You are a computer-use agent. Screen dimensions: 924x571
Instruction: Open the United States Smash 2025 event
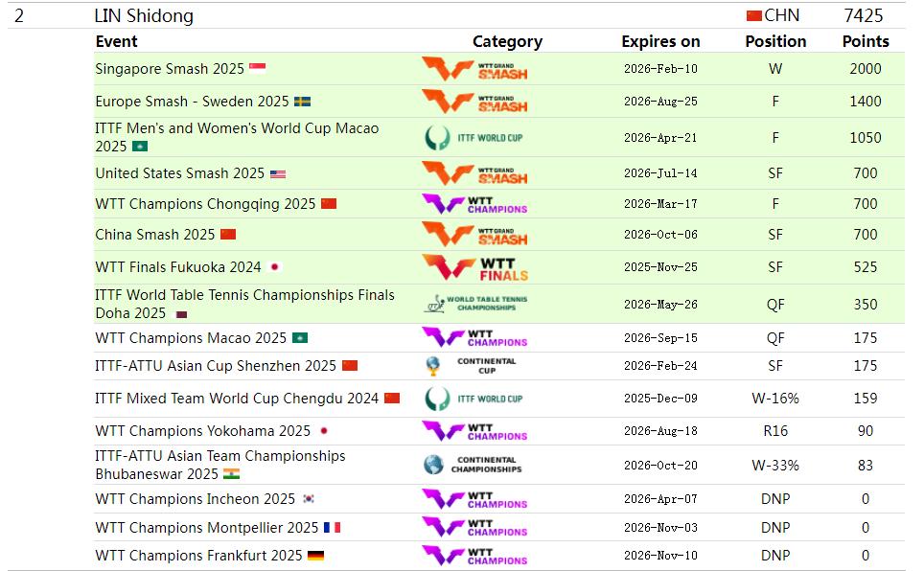click(x=179, y=173)
